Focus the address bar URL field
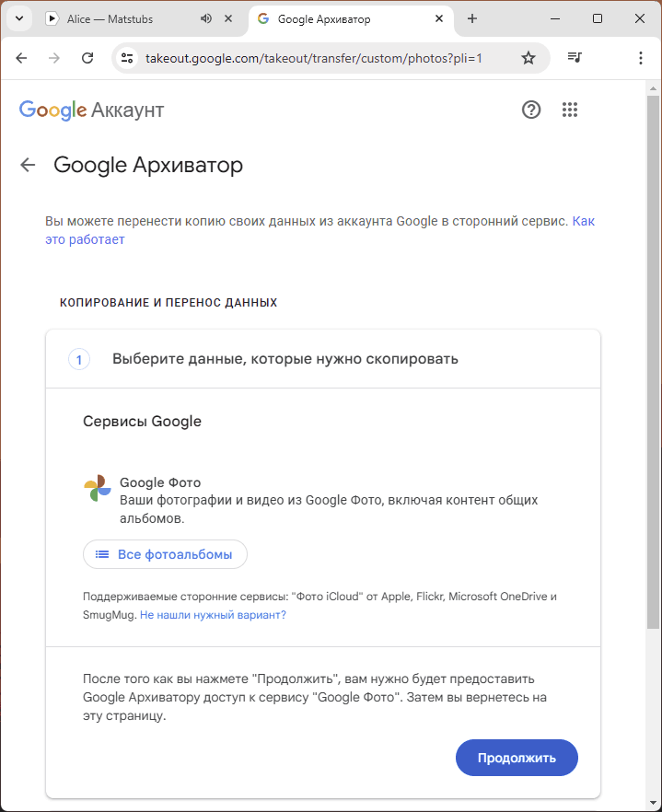 (313, 58)
